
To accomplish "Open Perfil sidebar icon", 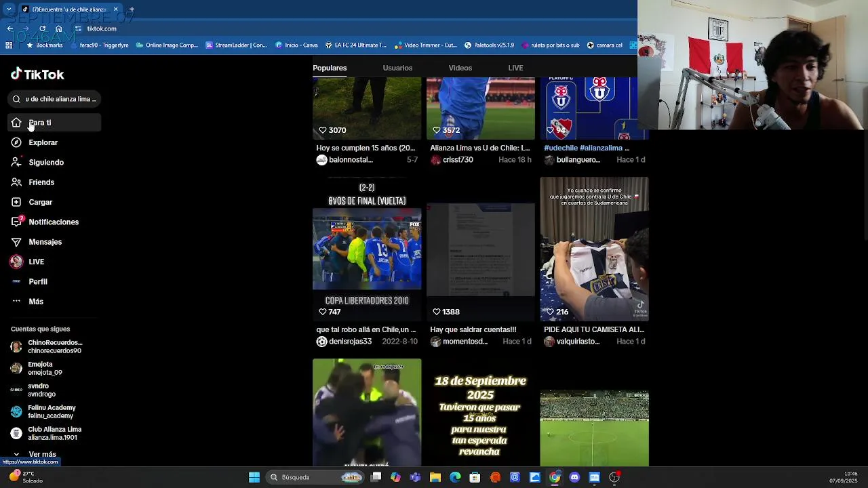I will [16, 281].
